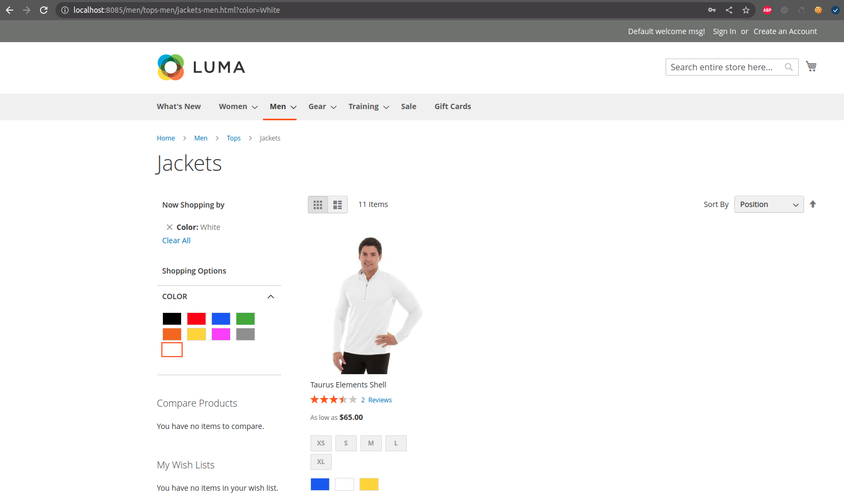Select size S for Taurus Elements Shell
The width and height of the screenshot is (844, 504).
click(346, 443)
